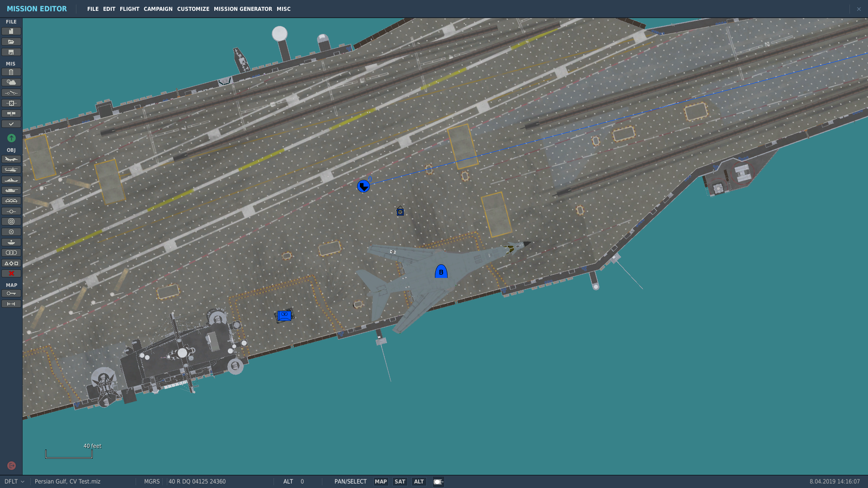The height and width of the screenshot is (488, 868).
Task: Open the CAMPAIGN menu
Action: 158,9
